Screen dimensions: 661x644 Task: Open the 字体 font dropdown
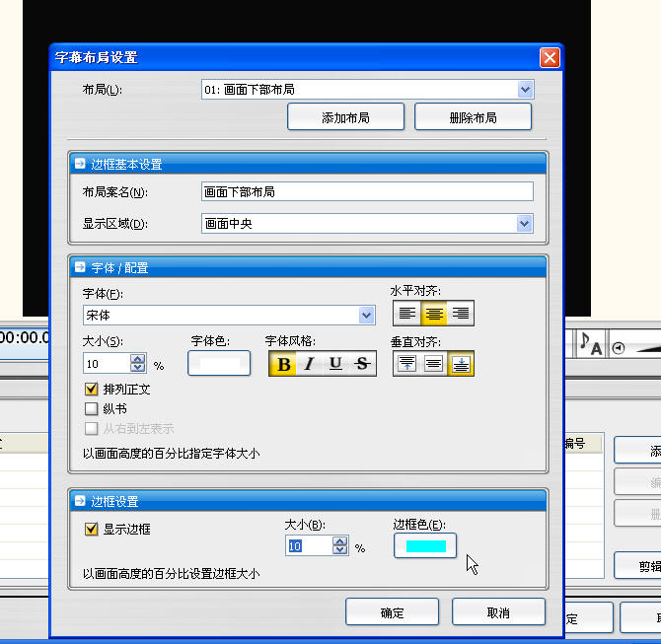click(366, 315)
